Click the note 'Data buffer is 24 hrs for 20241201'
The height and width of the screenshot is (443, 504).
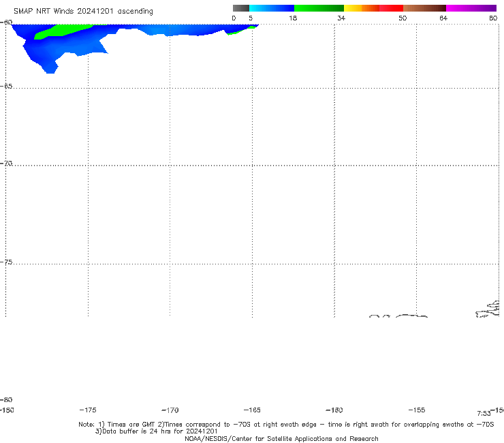click(156, 431)
